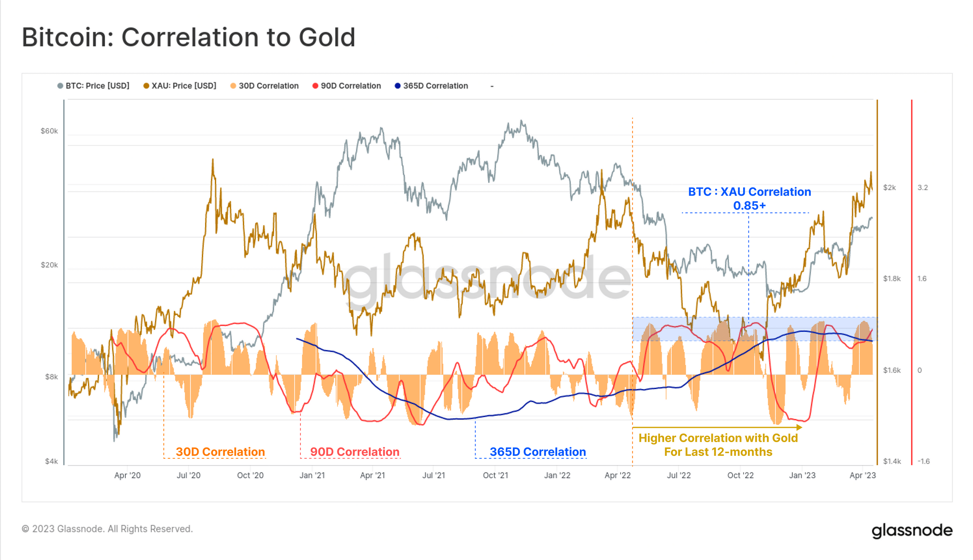The image size is (973, 560).
Task: Hide the 90D Correlation series in legend
Action: pyautogui.click(x=347, y=86)
